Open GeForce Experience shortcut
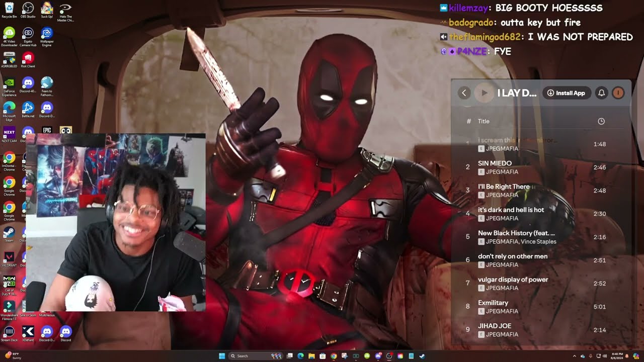 point(9,86)
